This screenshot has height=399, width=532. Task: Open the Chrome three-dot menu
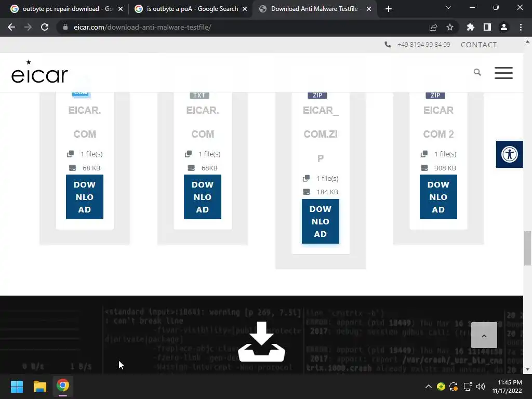point(521,27)
